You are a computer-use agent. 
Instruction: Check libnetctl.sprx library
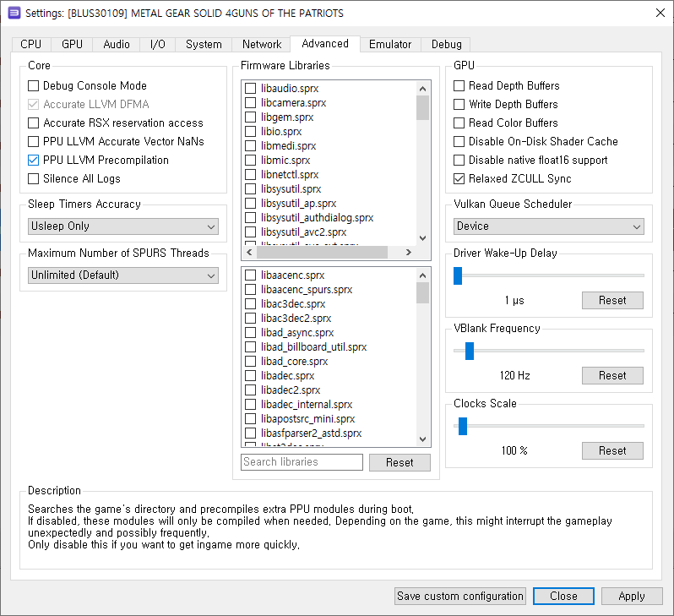(250, 175)
